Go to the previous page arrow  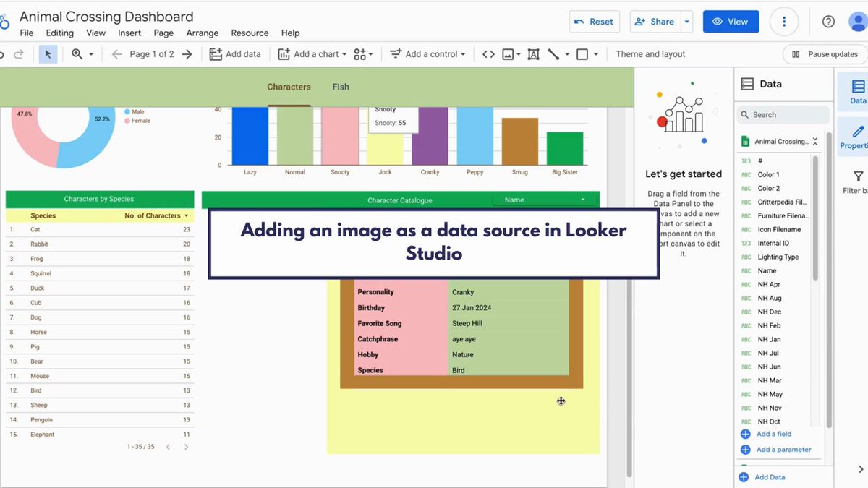click(116, 54)
